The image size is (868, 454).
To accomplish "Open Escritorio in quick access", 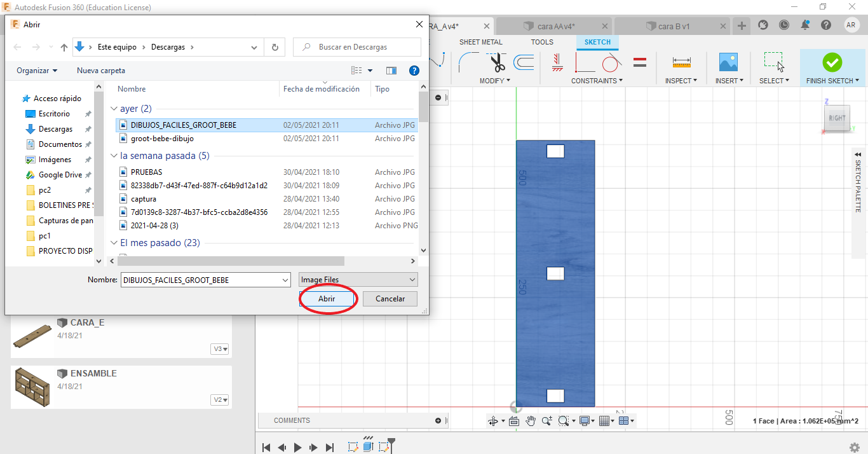I will [54, 114].
